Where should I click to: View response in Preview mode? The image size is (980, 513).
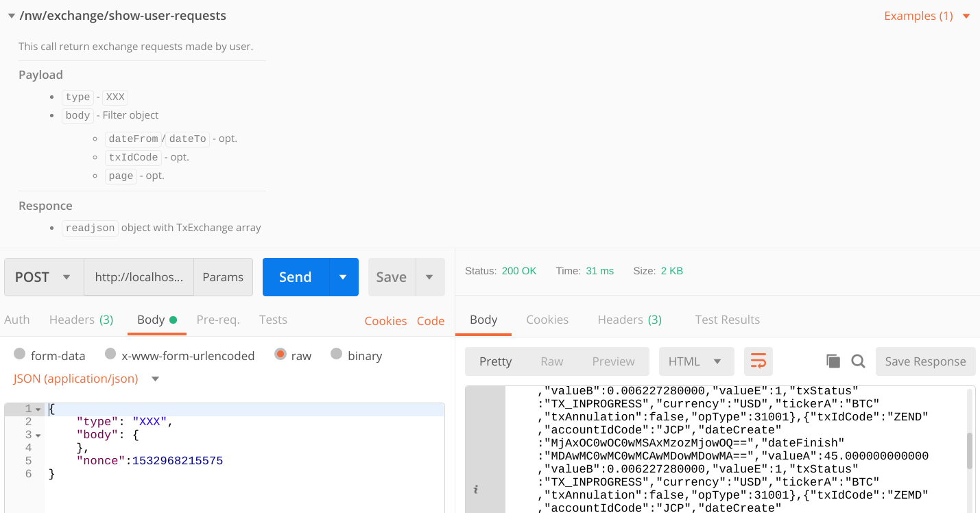[x=612, y=361]
